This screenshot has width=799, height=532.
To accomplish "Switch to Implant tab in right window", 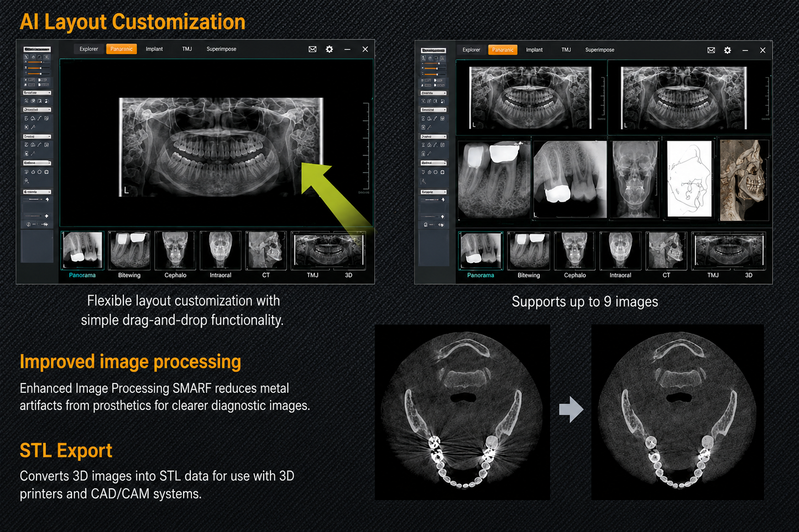I will (534, 50).
